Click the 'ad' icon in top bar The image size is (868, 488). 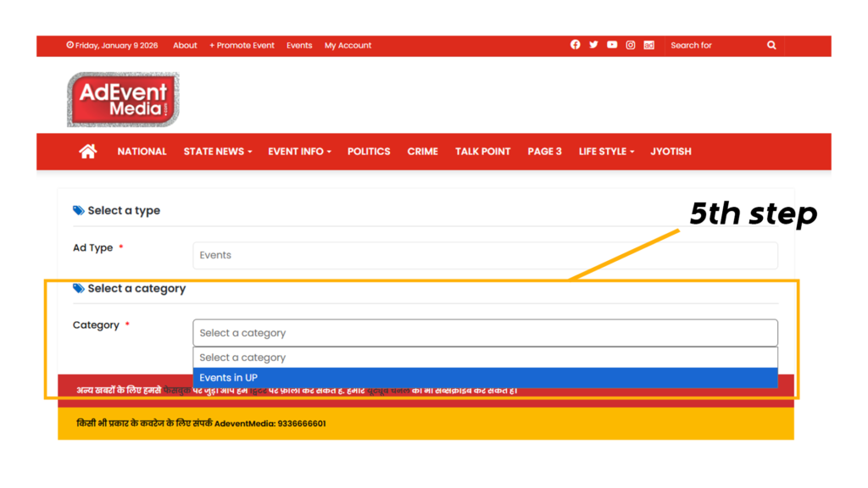[x=648, y=45]
